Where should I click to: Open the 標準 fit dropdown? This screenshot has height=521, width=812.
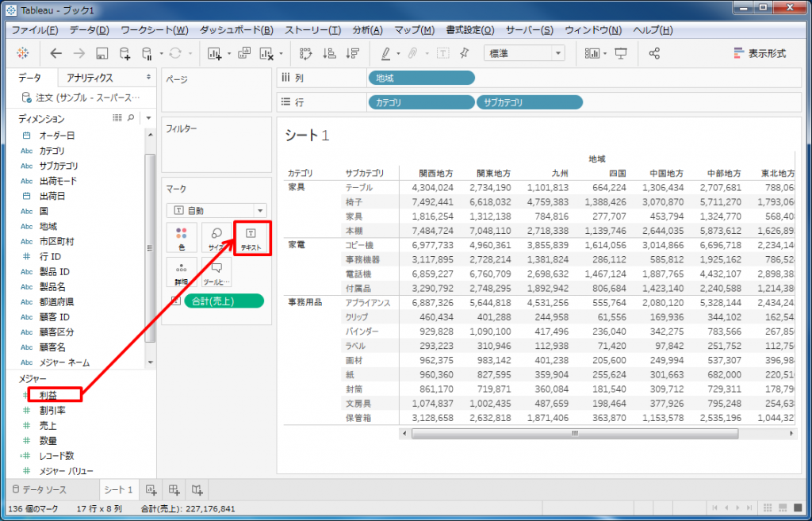(524, 54)
